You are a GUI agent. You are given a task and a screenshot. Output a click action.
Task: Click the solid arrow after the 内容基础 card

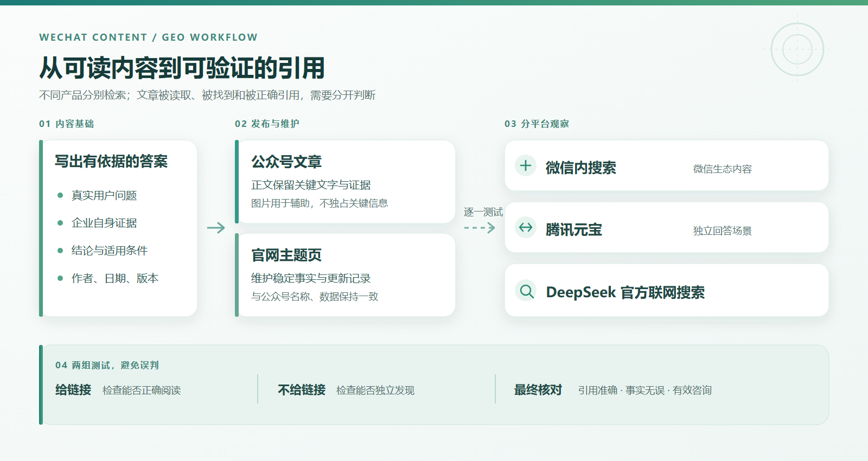pos(216,228)
